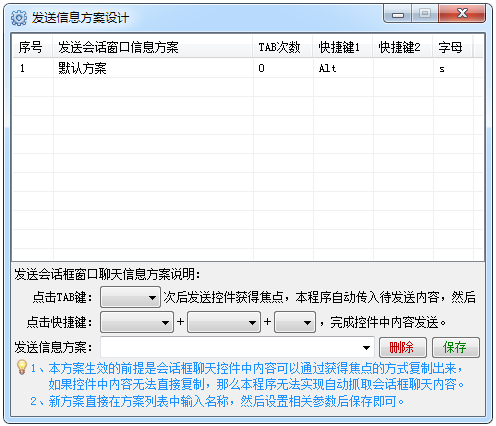Open the first 点击快捷键 dropdown
This screenshot has width=496, height=426.
pyautogui.click(x=137, y=322)
